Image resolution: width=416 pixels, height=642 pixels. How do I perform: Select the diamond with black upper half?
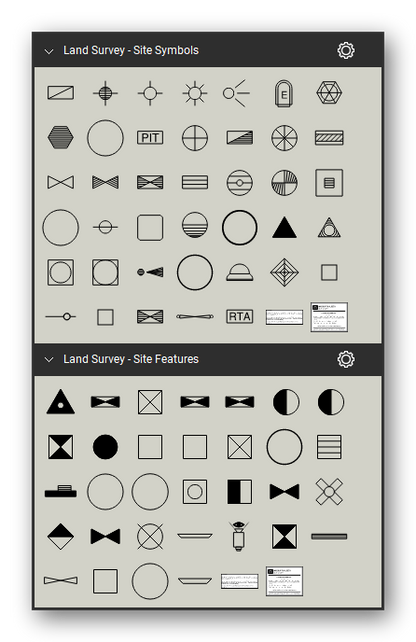[61, 536]
